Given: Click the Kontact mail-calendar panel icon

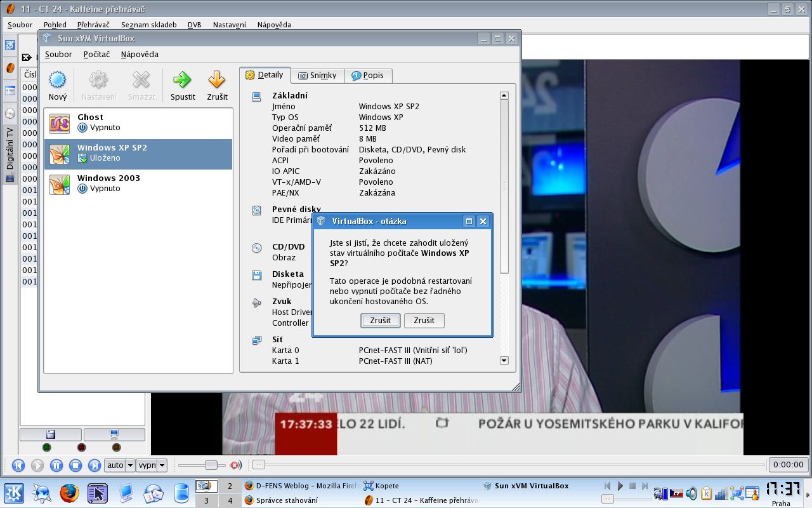Looking at the screenshot, I should [154, 493].
